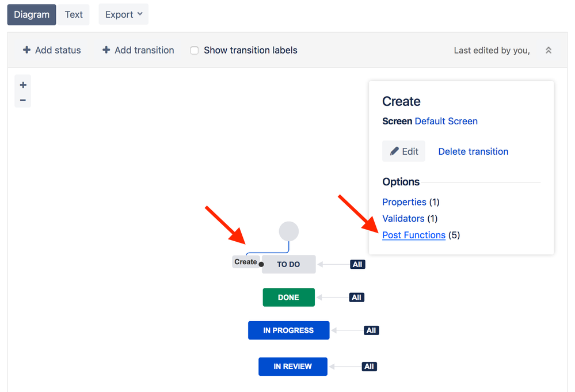Zoom in with the plus icon
This screenshot has width=575, height=392.
[x=23, y=85]
